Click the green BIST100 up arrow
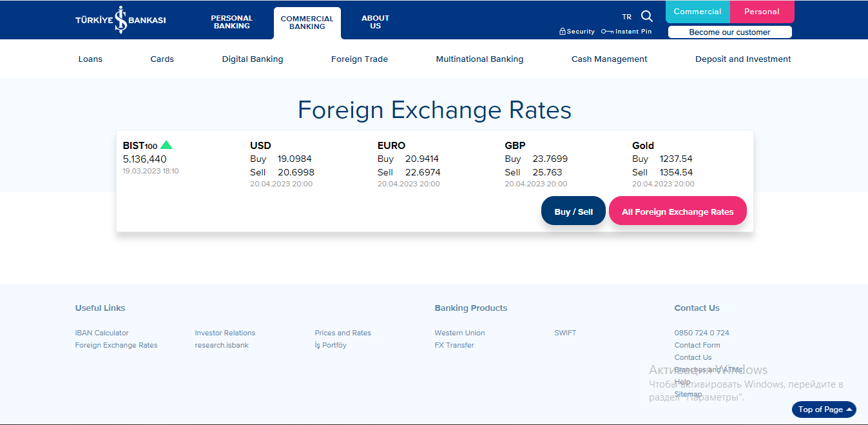This screenshot has width=868, height=425. pos(166,145)
